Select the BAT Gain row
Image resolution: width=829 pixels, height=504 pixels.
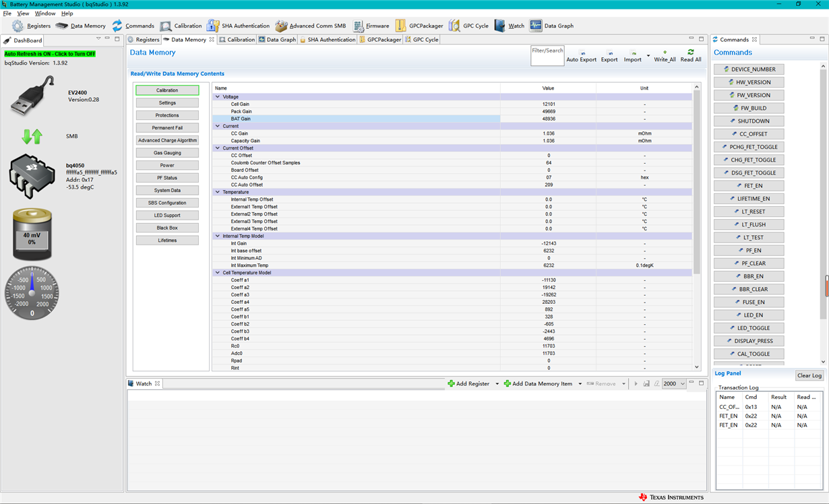[x=452, y=119]
